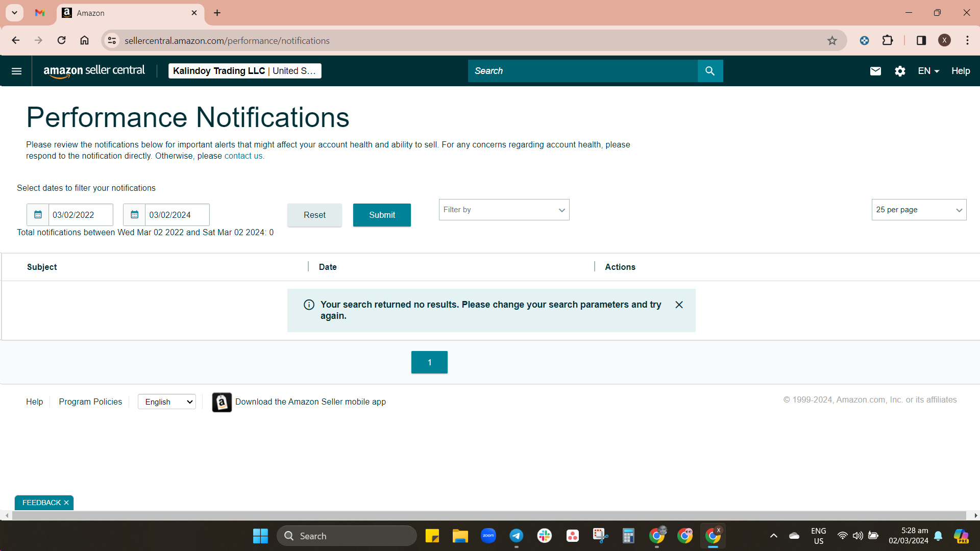Viewport: 980px width, 551px height.
Task: Open a new browser tab
Action: point(217,13)
